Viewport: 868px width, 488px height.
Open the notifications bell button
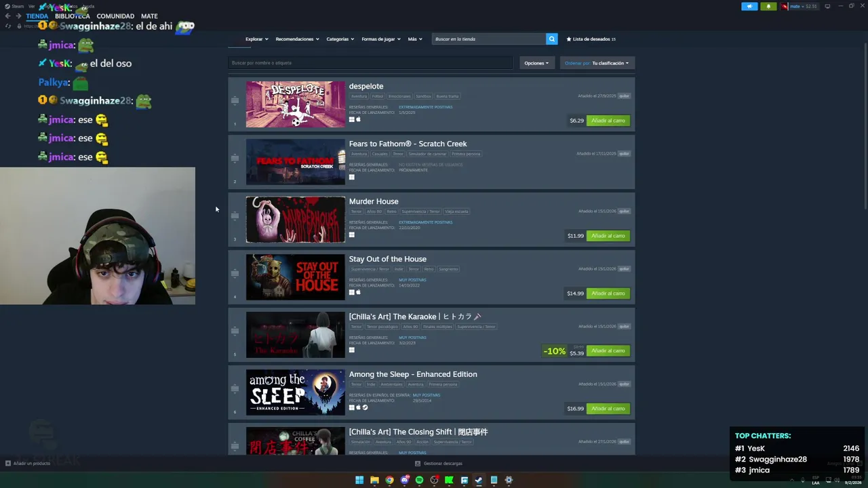pyautogui.click(x=768, y=6)
